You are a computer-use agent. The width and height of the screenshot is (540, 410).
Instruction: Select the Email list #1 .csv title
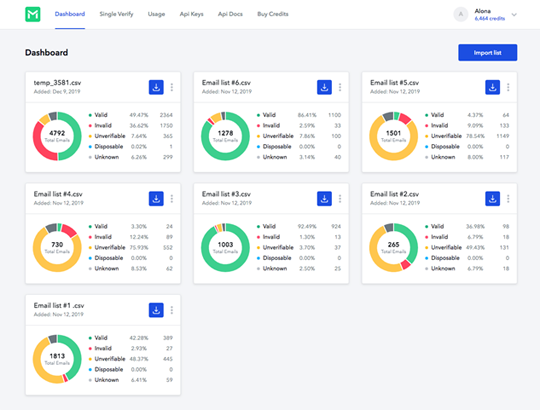[x=59, y=306]
